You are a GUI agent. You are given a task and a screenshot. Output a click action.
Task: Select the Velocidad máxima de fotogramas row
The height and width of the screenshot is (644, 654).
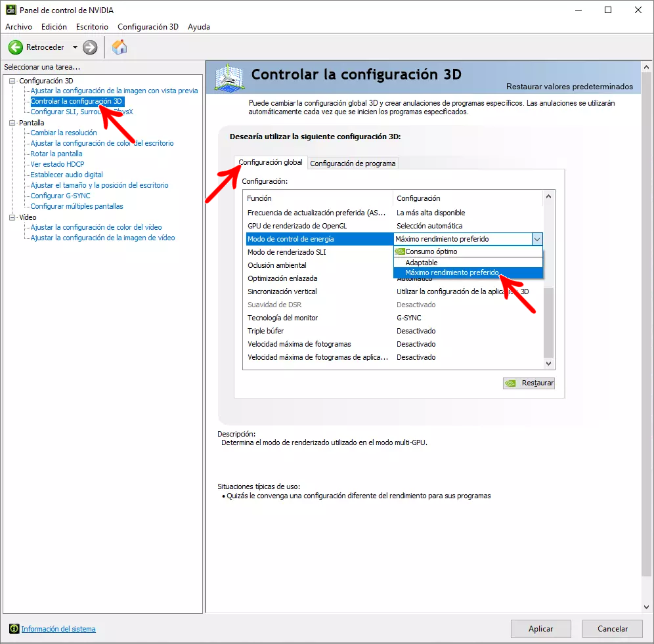pyautogui.click(x=395, y=344)
